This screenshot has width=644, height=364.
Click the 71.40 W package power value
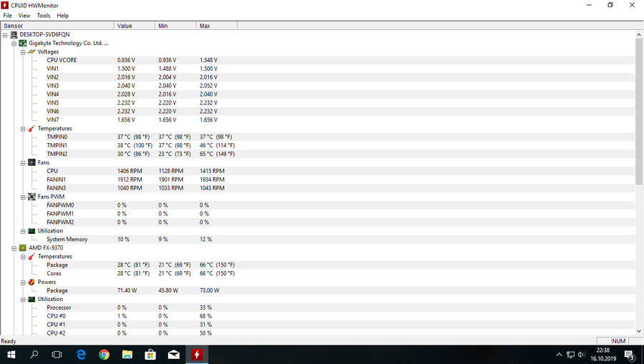(x=127, y=290)
